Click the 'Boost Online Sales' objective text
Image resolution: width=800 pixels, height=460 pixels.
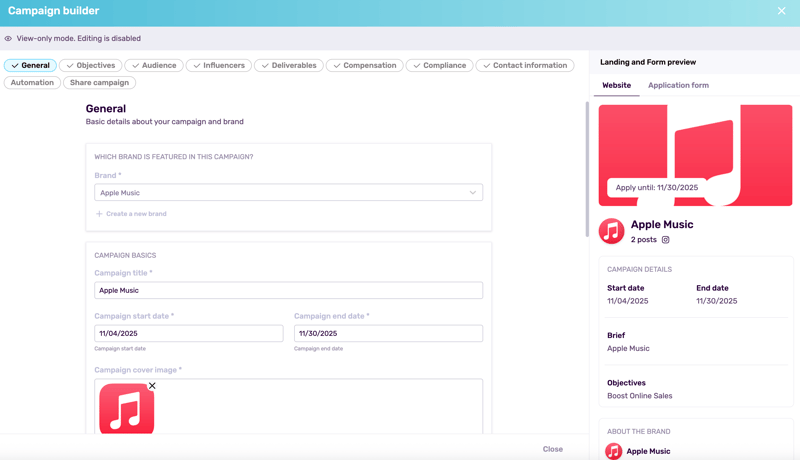639,396
